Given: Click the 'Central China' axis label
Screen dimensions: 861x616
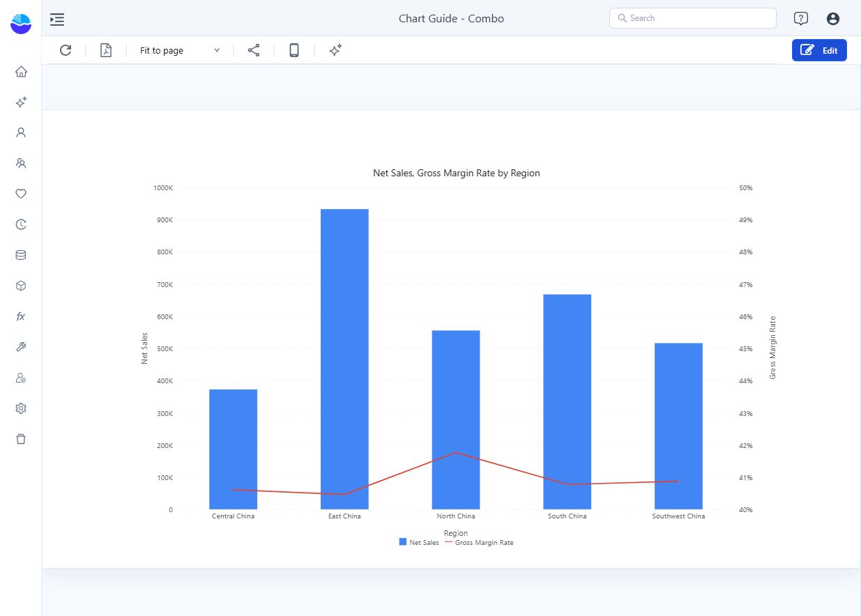Looking at the screenshot, I should click(x=233, y=516).
